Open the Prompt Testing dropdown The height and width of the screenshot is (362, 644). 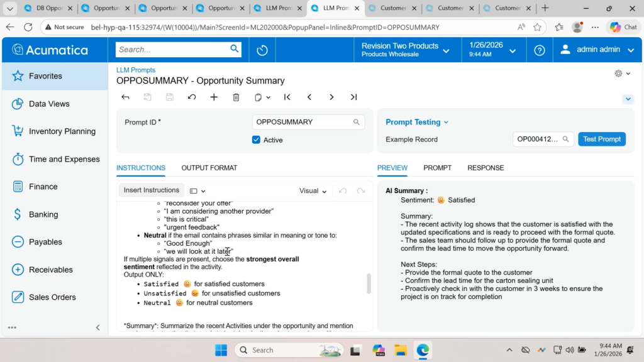point(417,123)
